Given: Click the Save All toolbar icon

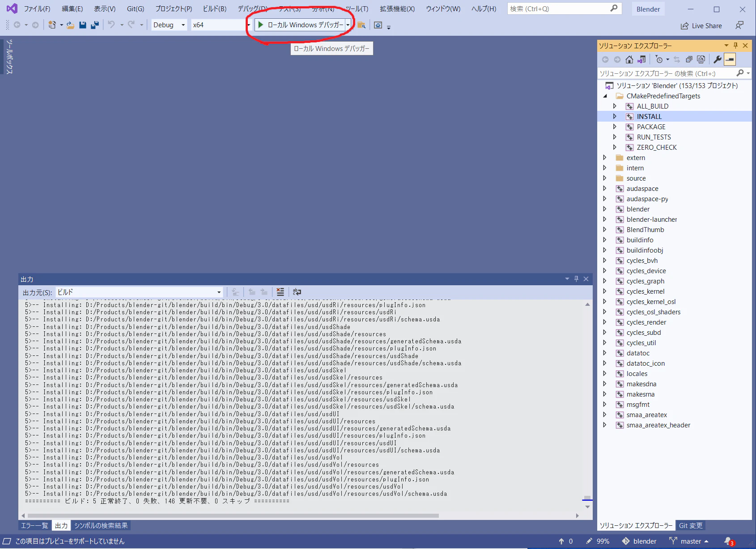Looking at the screenshot, I should coord(94,25).
